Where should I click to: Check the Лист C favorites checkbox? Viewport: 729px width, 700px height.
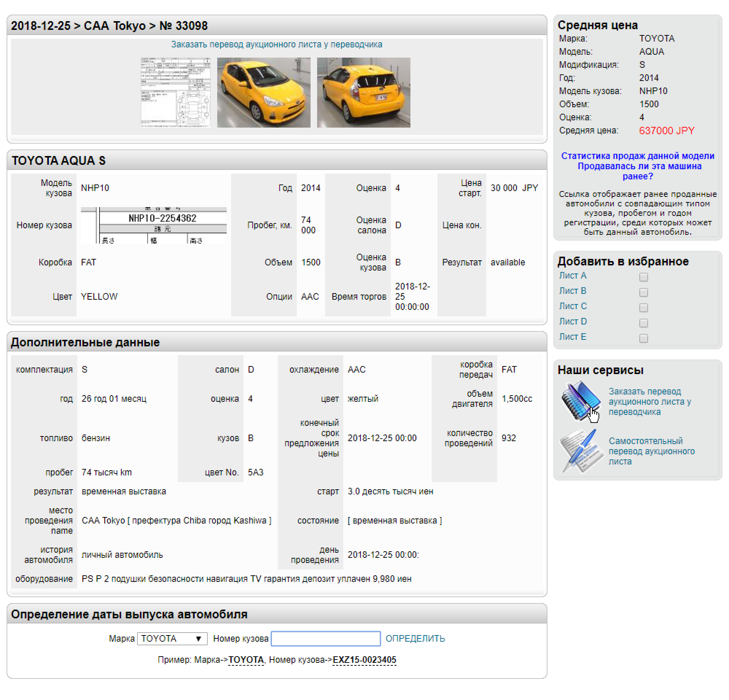point(643,307)
